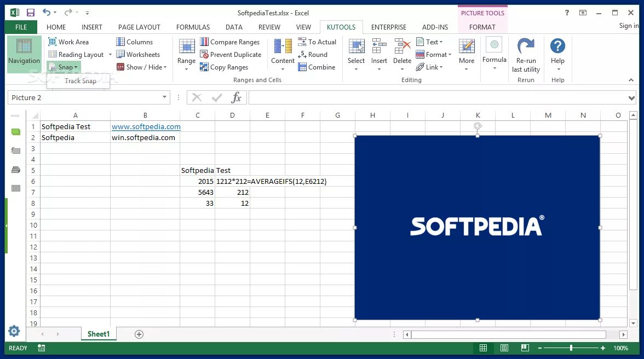Switch to the INSERT tab
This screenshot has height=359, width=644.
[x=91, y=27]
